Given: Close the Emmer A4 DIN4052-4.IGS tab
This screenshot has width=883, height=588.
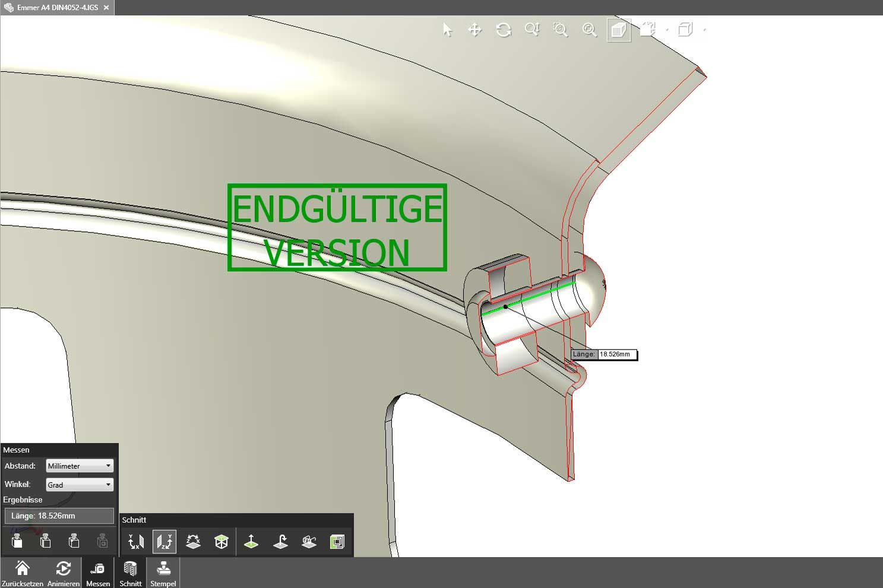Looking at the screenshot, I should 106,8.
